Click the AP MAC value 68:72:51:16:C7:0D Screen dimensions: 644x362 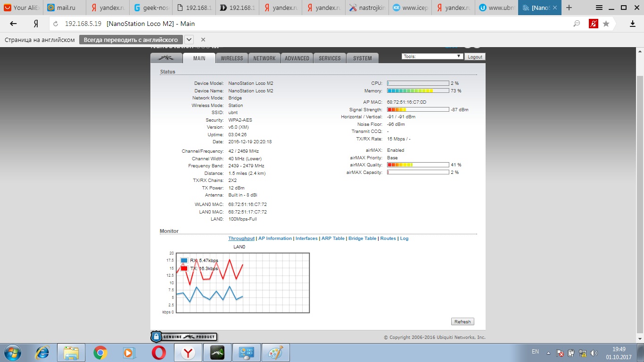pyautogui.click(x=406, y=102)
